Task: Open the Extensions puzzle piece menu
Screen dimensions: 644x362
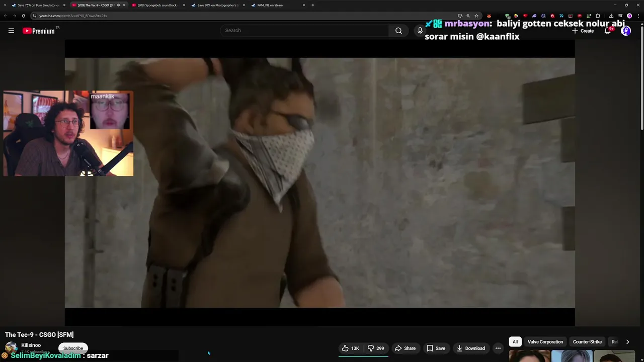Action: (x=598, y=16)
